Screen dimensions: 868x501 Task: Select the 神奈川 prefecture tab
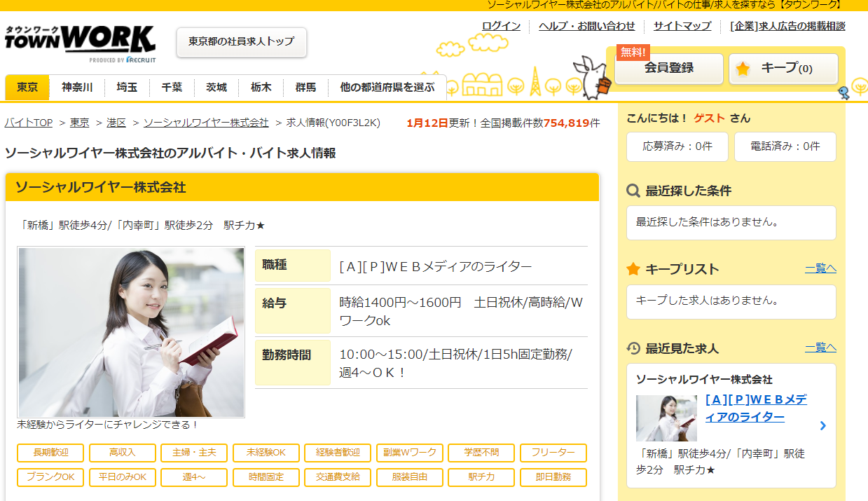click(x=77, y=88)
